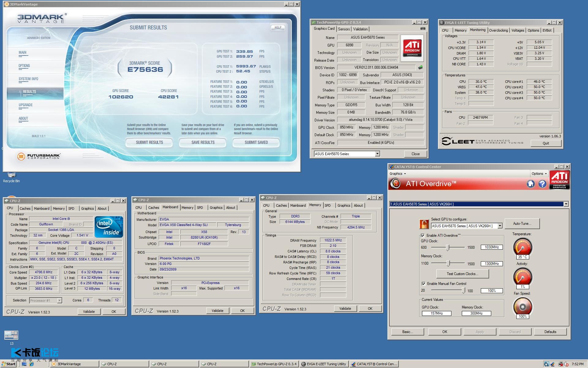The height and width of the screenshot is (368, 588).
Task: Click the Overdrive lock icon
Action: [424, 224]
